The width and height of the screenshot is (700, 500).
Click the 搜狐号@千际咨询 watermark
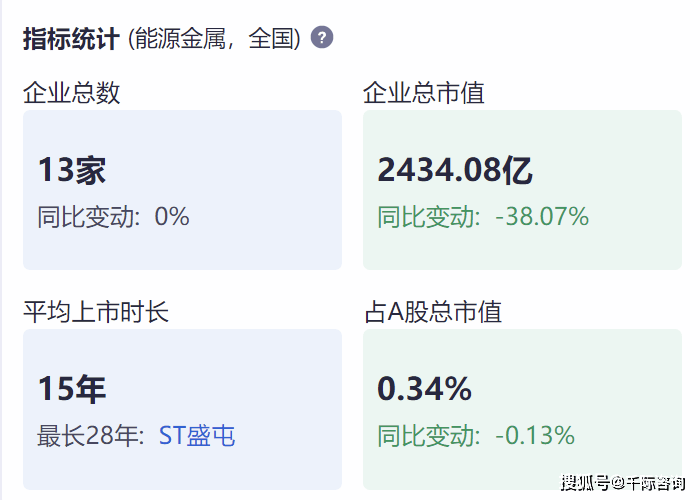pyautogui.click(x=623, y=483)
